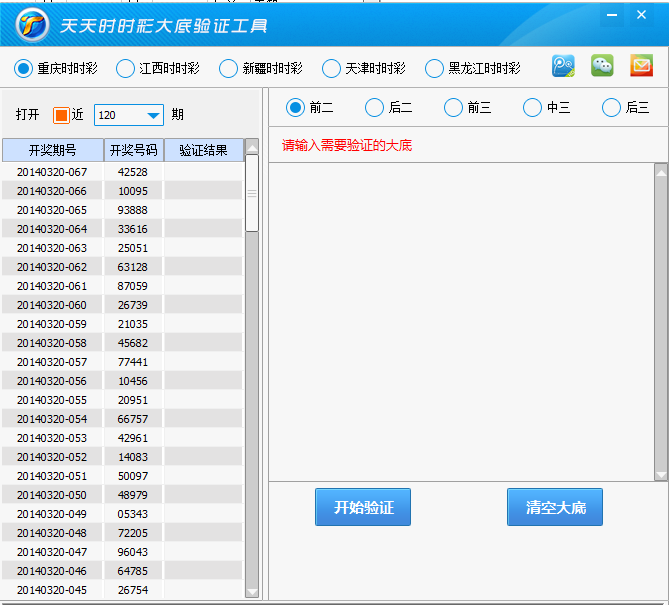Click winning number 50097
This screenshot has height=605, width=669.
[133, 476]
